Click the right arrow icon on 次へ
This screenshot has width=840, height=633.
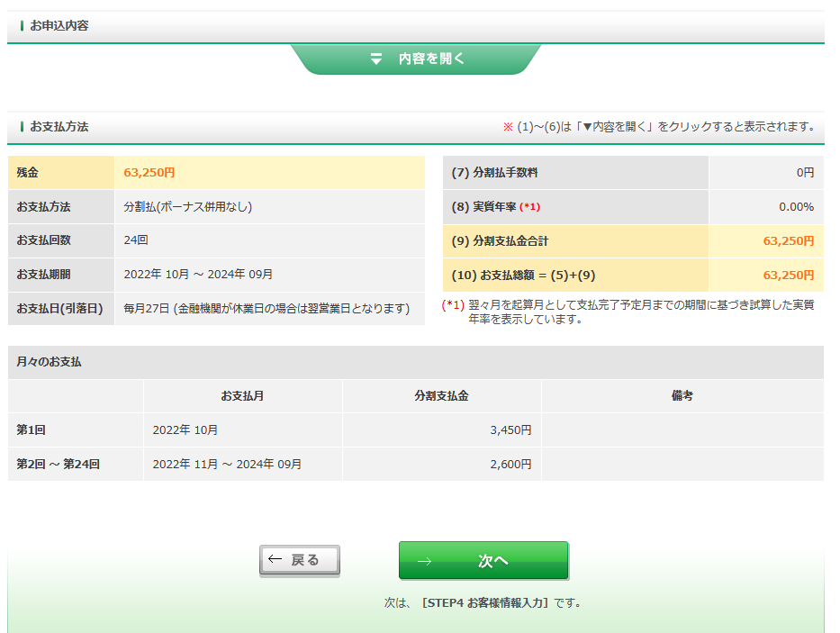point(424,561)
